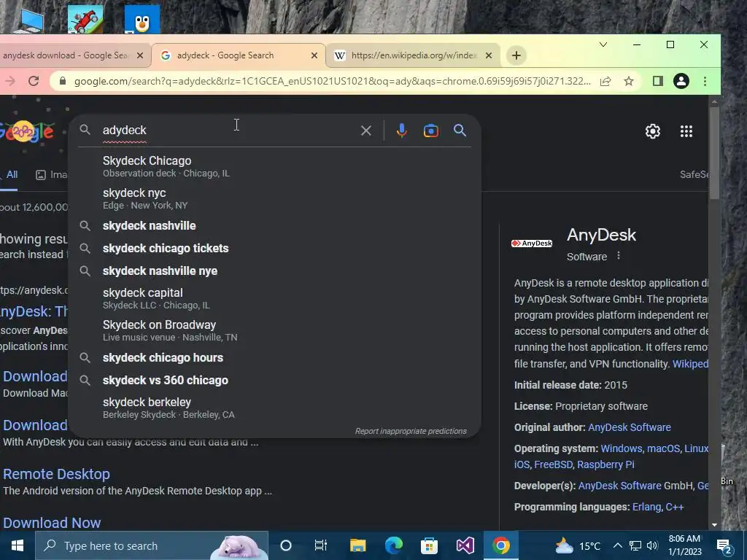Switch to the anydesk download tab
This screenshot has height=560, width=747.
[x=69, y=55]
